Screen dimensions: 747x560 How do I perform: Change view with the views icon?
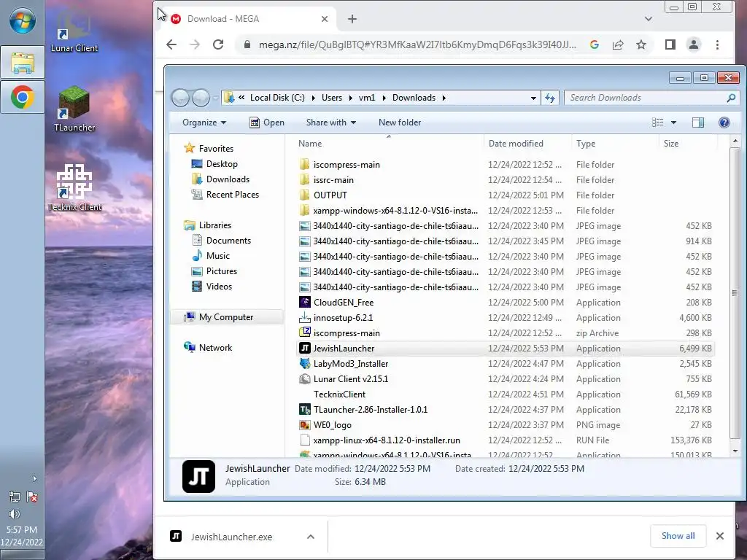pos(657,122)
